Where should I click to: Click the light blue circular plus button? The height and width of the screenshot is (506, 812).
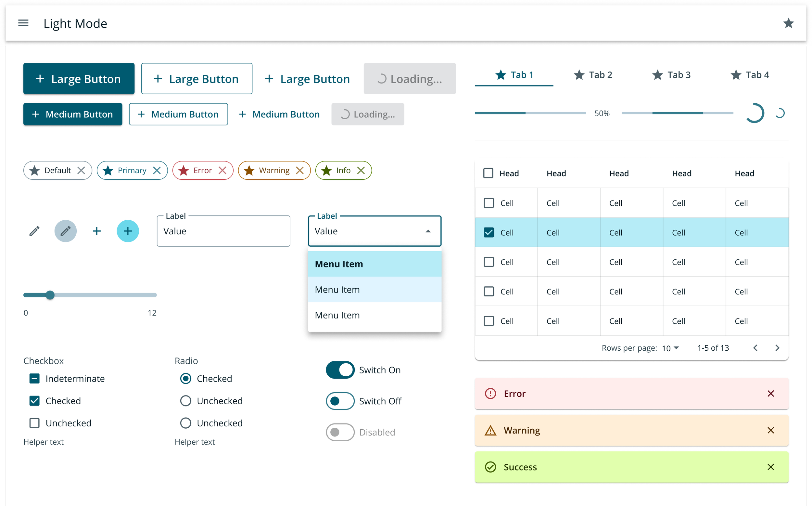tap(128, 231)
